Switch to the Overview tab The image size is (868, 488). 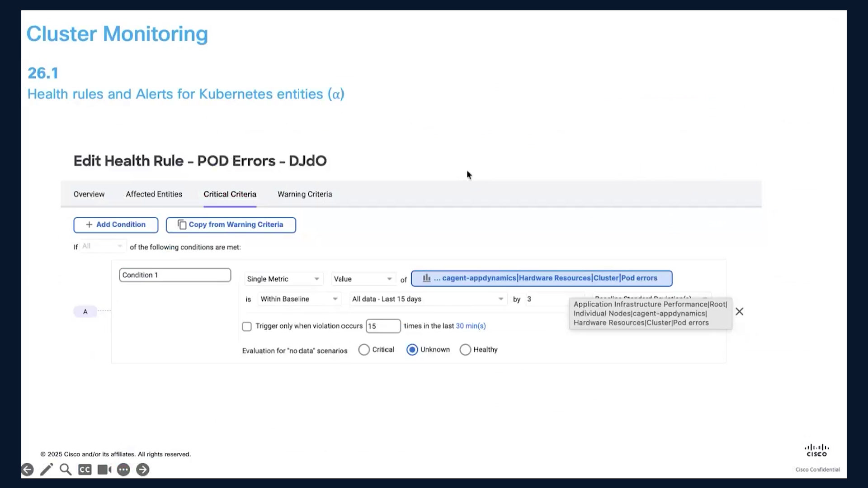coord(89,194)
